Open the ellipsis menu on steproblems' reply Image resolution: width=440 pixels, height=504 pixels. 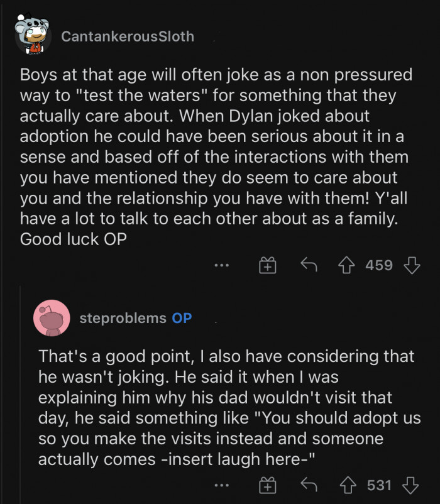pos(221,485)
